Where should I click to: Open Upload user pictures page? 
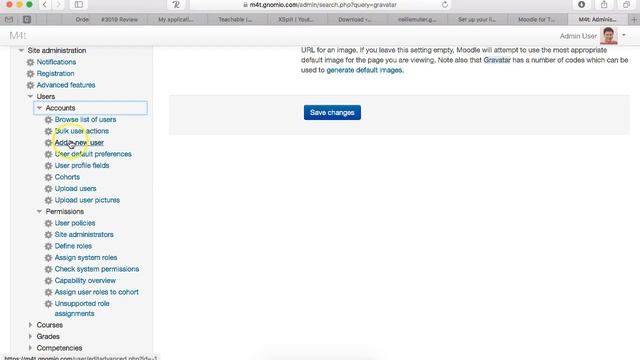tap(87, 200)
